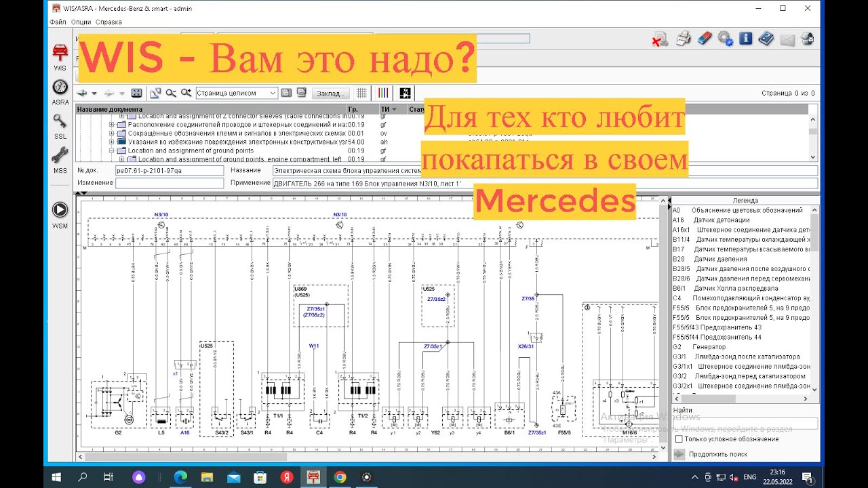Click the greyed-out envelope mail icon
The height and width of the screenshot is (488, 868).
click(787, 39)
